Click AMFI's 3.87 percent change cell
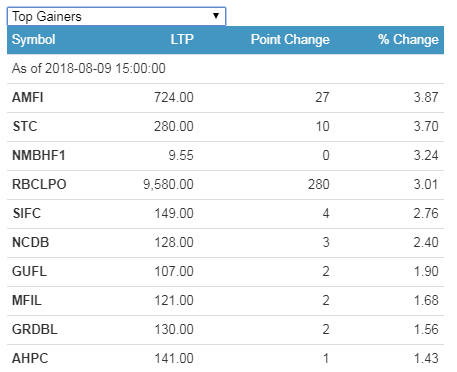The image size is (457, 372). tap(426, 98)
